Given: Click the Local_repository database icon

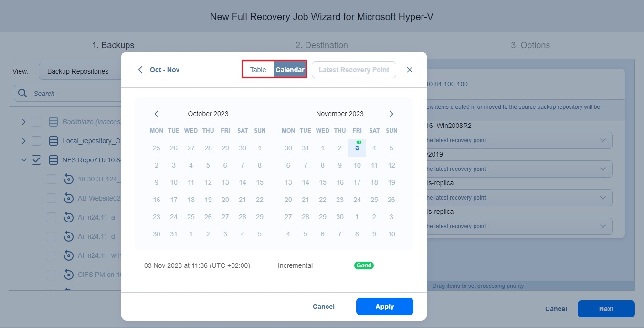Looking at the screenshot, I should click(x=53, y=141).
